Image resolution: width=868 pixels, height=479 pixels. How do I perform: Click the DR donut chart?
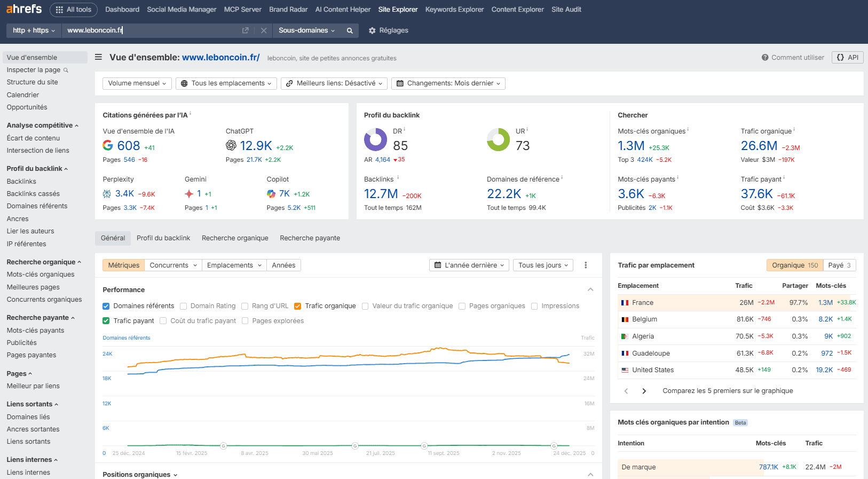[x=375, y=140]
